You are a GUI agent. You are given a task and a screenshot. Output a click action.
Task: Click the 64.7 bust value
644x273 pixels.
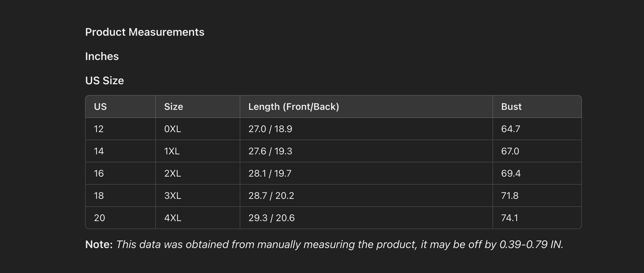[x=510, y=129]
